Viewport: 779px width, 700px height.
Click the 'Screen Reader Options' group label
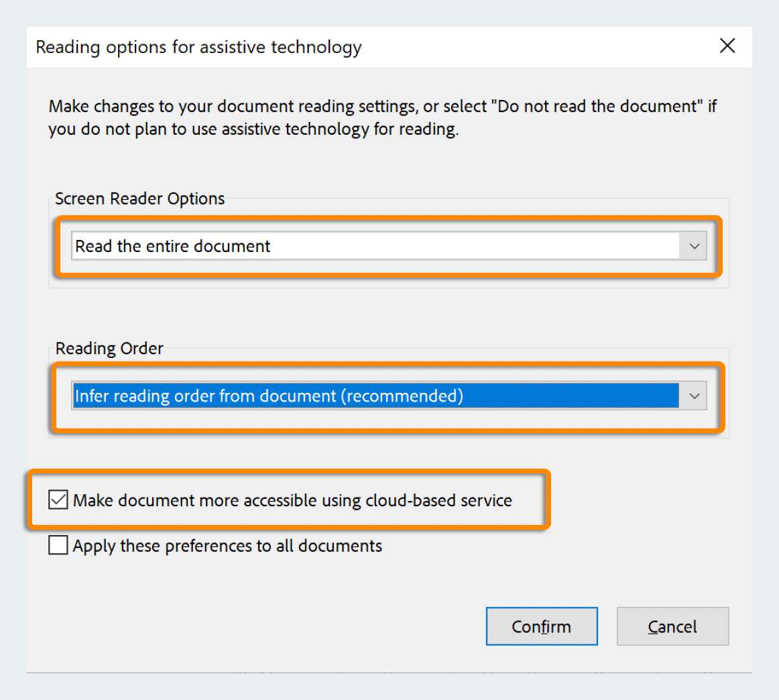[x=139, y=199]
